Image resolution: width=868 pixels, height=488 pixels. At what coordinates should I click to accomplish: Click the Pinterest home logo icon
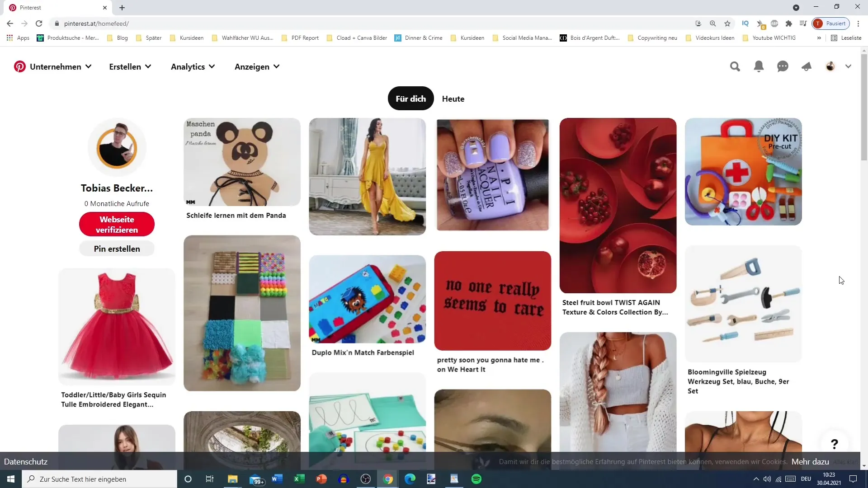tap(20, 67)
